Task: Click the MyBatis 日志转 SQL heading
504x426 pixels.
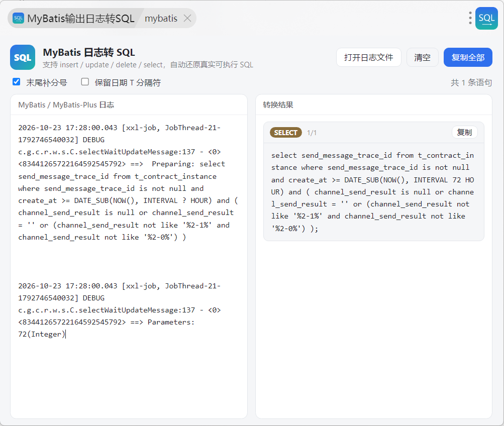Action: tap(89, 52)
